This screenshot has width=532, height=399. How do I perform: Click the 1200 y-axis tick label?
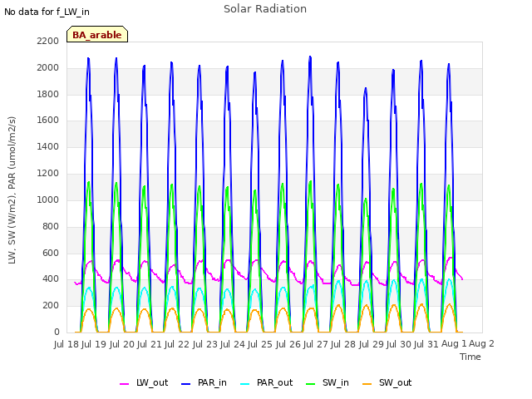pyautogui.click(x=48, y=174)
